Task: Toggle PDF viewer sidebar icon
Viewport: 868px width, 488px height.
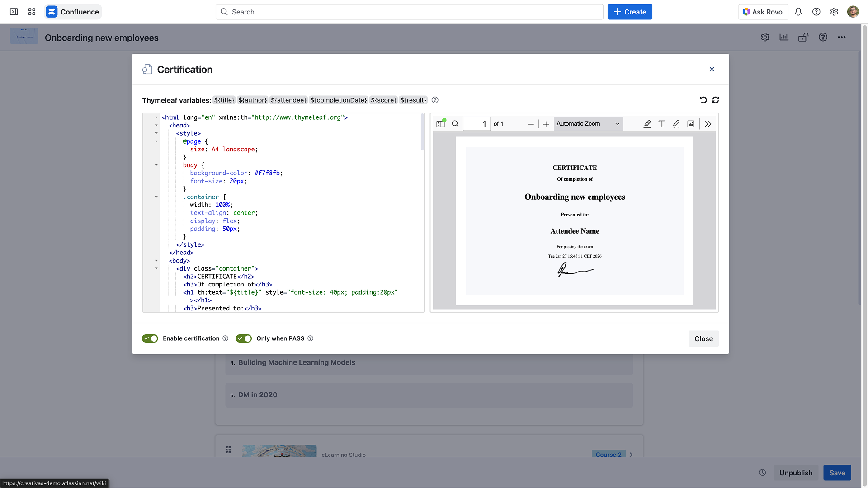Action: coord(440,124)
